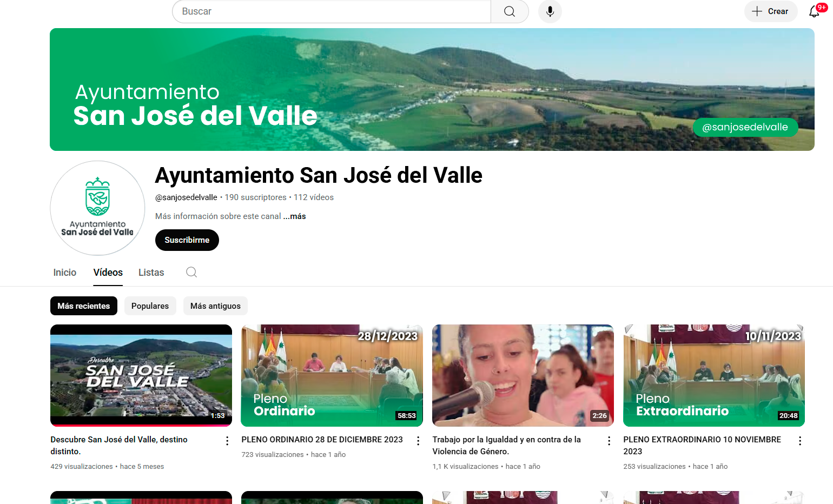Click in the Buscar search field
This screenshot has height=504, width=833.
coord(331,11)
